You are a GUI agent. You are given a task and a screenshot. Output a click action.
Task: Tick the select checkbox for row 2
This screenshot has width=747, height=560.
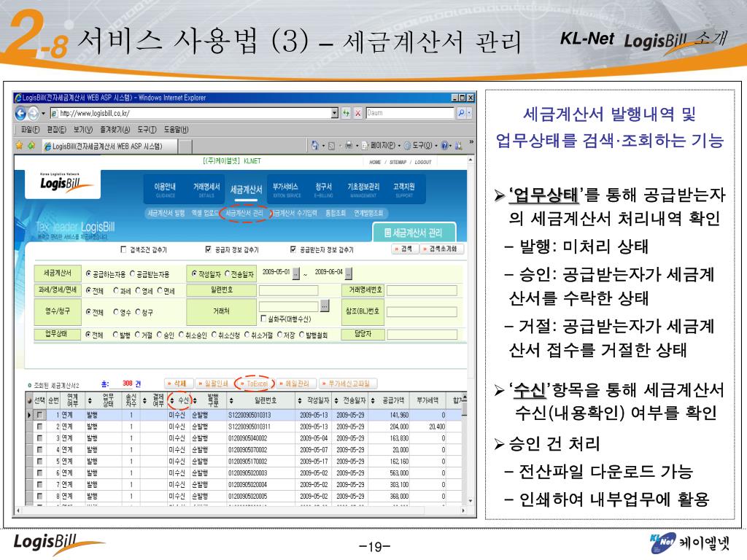point(39,427)
